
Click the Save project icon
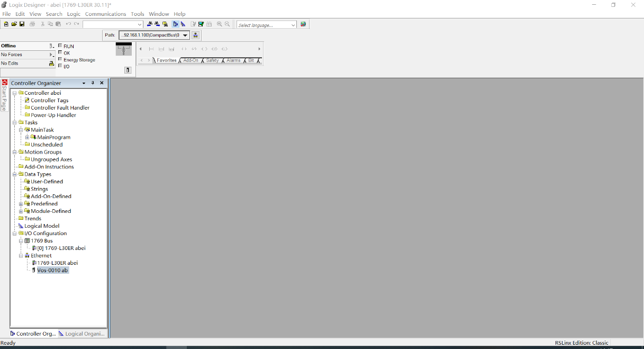(x=22, y=24)
